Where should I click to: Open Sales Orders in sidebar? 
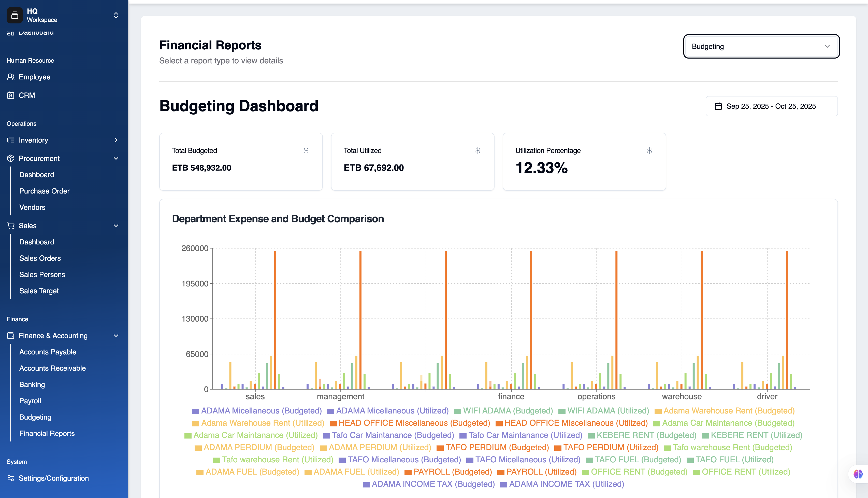pos(40,258)
